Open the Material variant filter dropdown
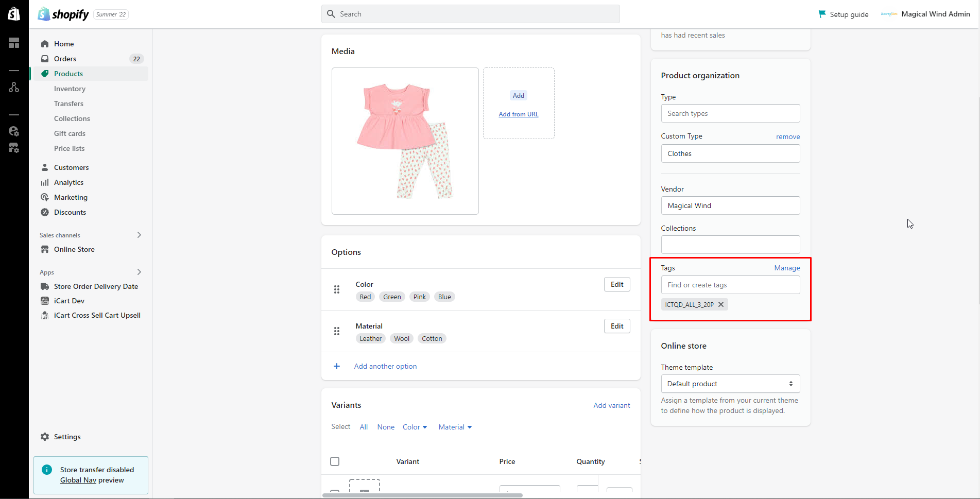Screen dimensions: 980x499 click(455, 427)
